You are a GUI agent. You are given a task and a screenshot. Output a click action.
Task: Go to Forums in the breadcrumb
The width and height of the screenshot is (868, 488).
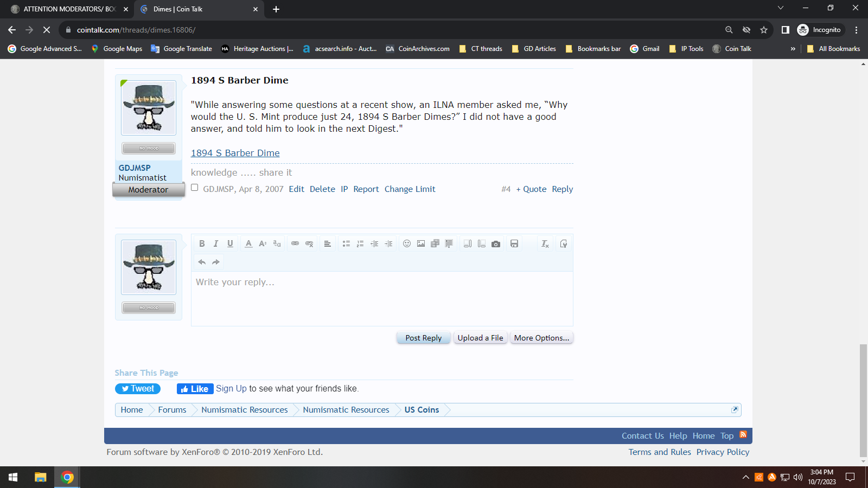point(172,410)
